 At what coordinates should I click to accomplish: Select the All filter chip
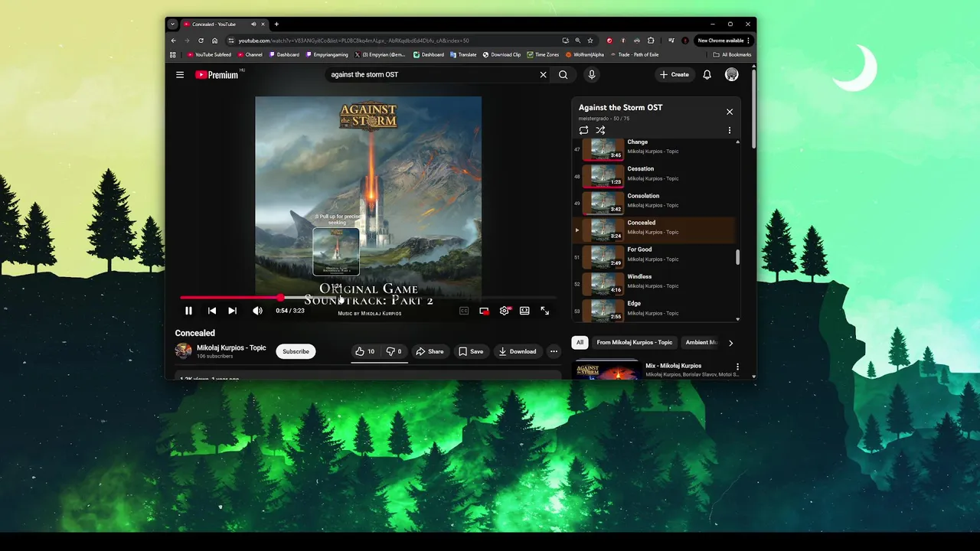tap(580, 342)
